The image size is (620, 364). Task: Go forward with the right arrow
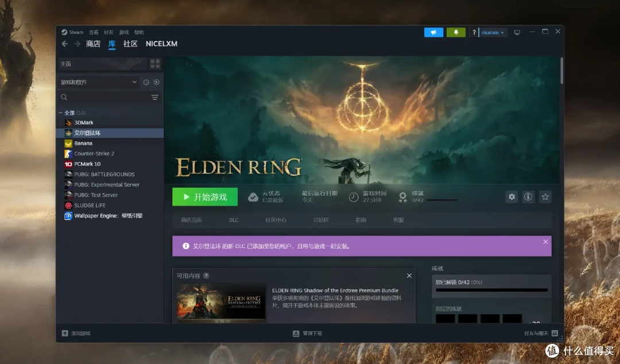77,44
